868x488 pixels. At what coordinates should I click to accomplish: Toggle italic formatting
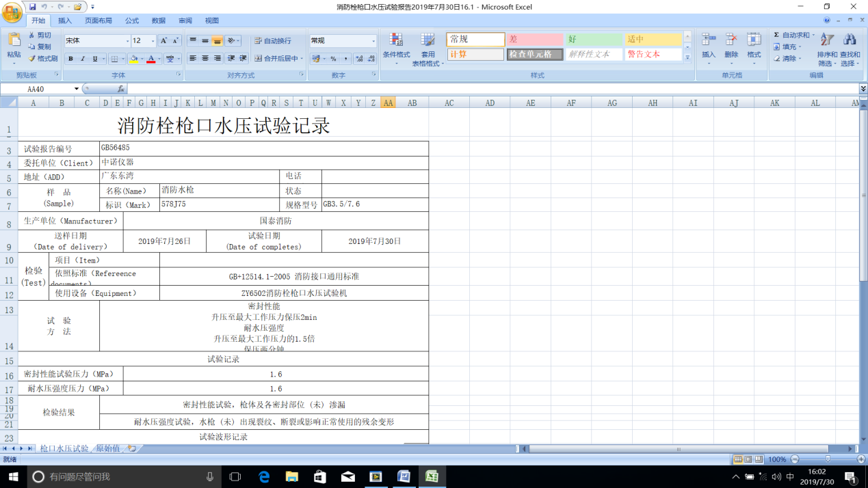click(x=83, y=59)
